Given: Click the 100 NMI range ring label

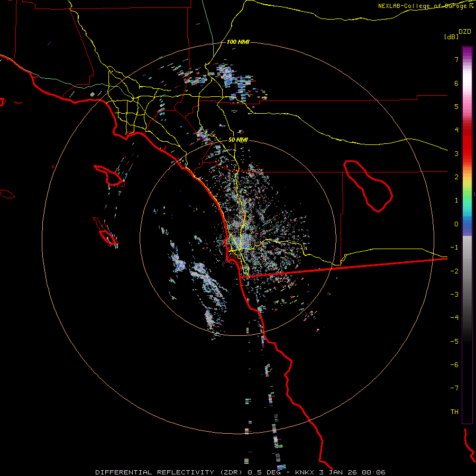Looking at the screenshot, I should coord(238,42).
